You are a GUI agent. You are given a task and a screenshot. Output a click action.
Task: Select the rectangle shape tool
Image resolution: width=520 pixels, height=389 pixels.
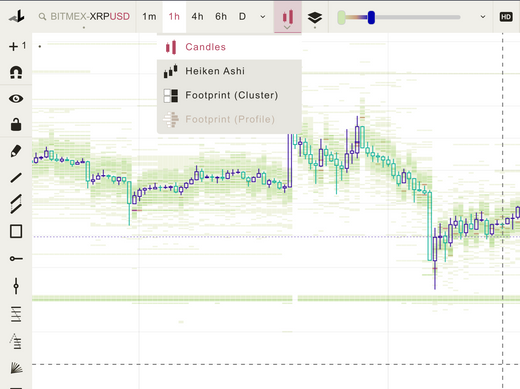click(16, 231)
